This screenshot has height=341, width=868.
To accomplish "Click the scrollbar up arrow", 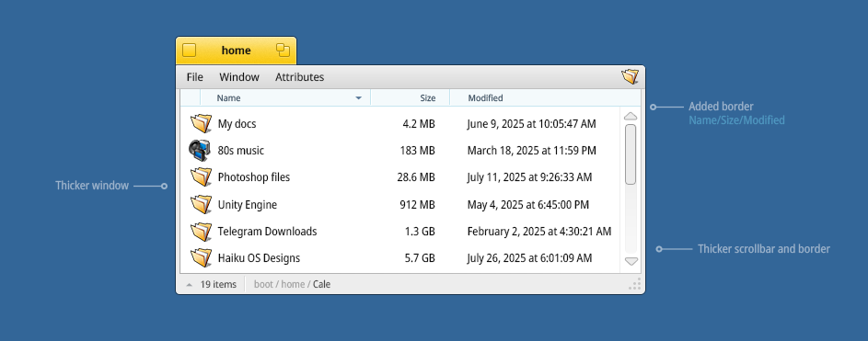I will click(631, 117).
